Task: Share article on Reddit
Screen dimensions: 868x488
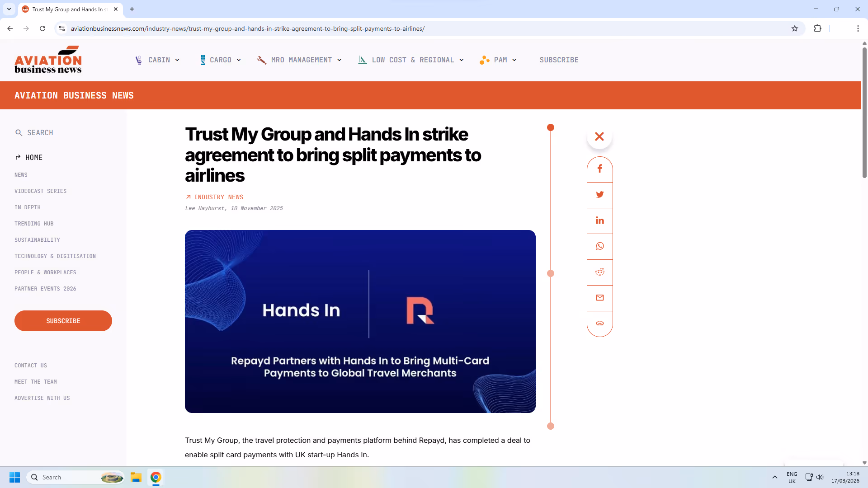Action: point(599,272)
